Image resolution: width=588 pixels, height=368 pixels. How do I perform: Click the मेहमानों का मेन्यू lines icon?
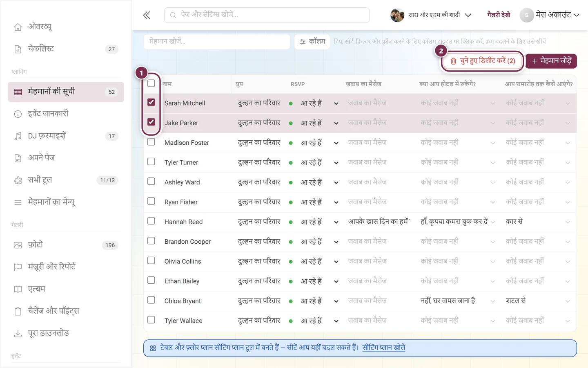pos(18,202)
